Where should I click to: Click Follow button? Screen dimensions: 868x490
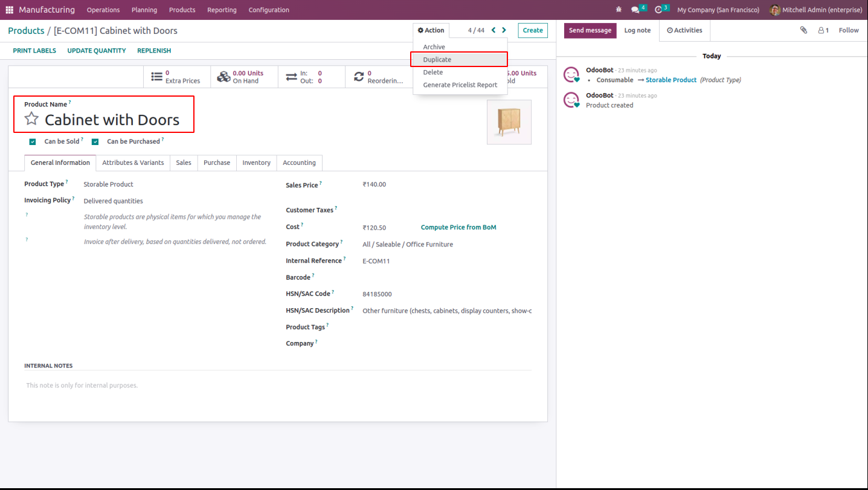(x=849, y=30)
